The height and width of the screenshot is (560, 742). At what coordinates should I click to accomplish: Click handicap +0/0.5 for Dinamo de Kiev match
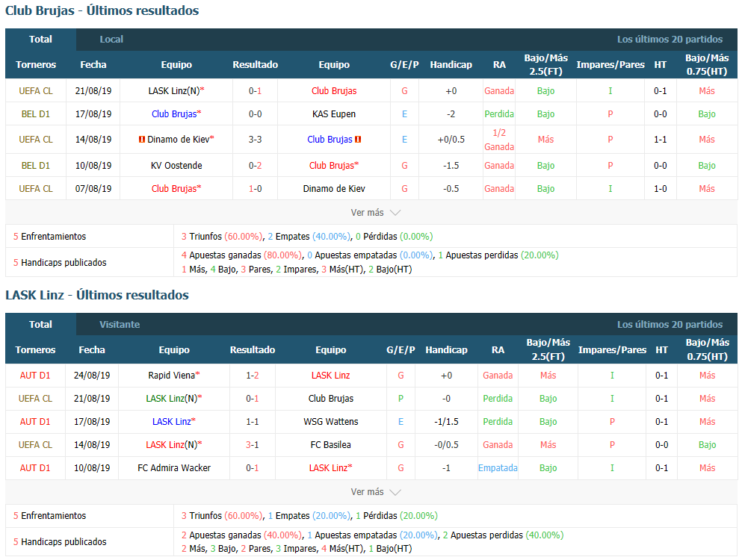(x=451, y=140)
